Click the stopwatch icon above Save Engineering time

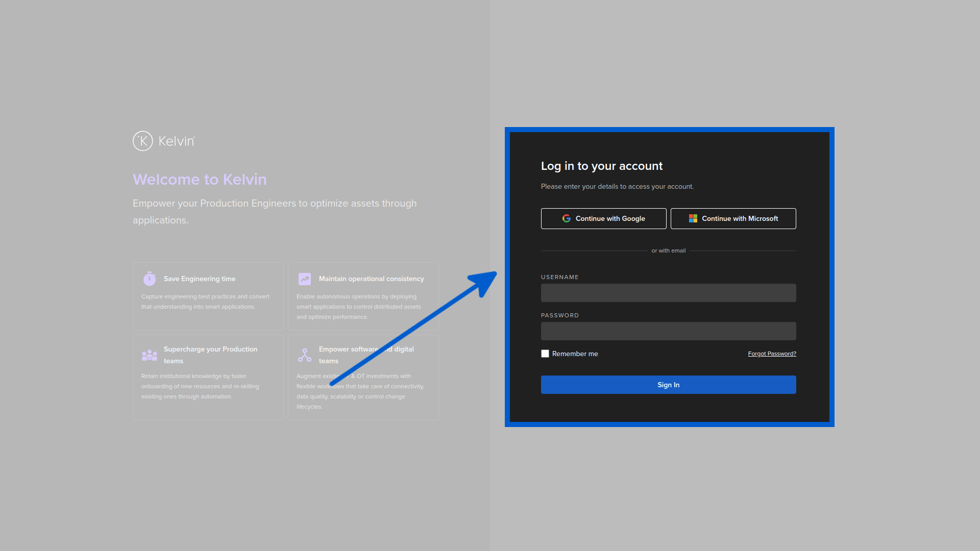click(x=149, y=279)
